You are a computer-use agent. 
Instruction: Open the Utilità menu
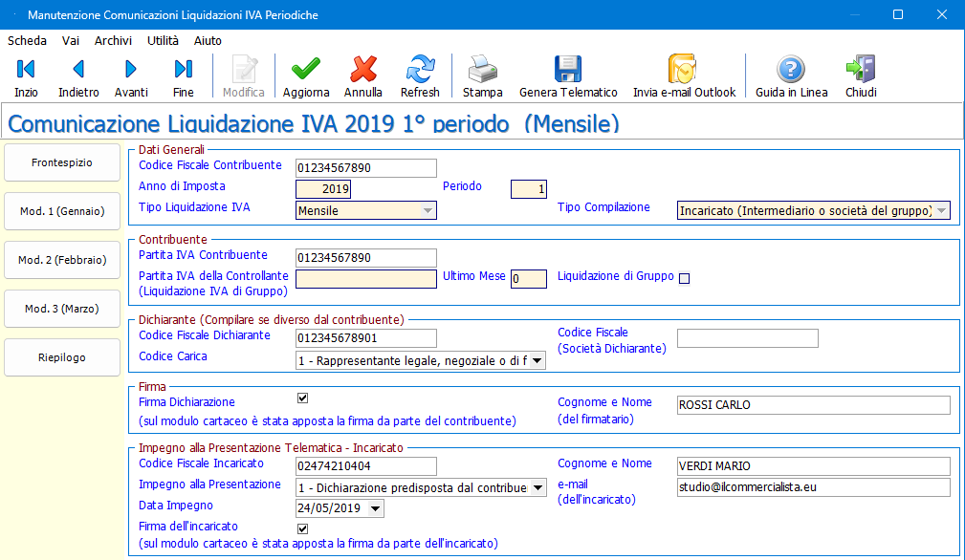[x=164, y=40]
